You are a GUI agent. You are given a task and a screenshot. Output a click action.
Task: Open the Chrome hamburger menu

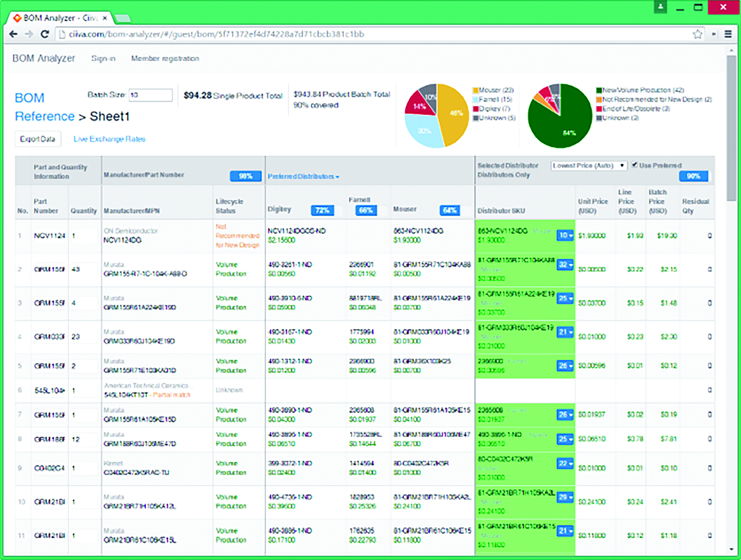[728, 34]
